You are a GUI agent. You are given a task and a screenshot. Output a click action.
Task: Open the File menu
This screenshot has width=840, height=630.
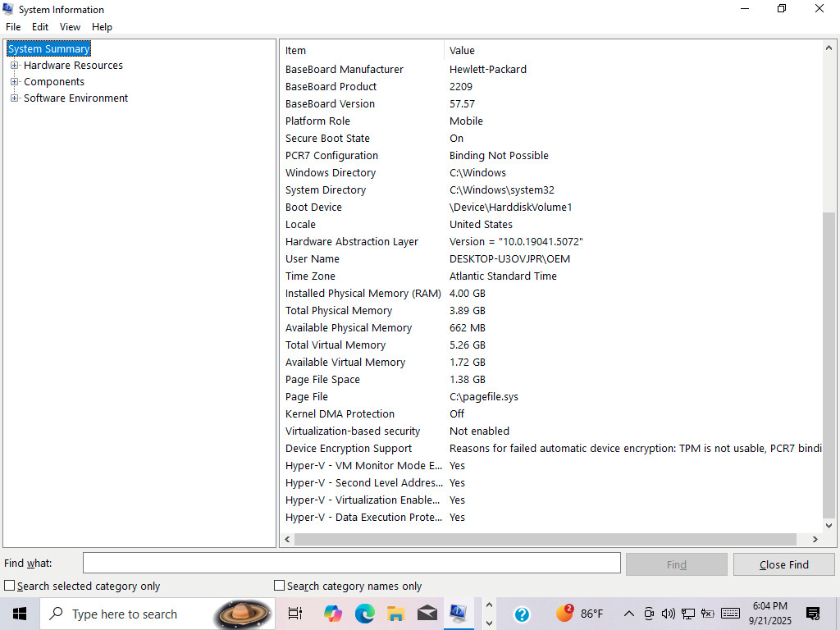click(13, 27)
